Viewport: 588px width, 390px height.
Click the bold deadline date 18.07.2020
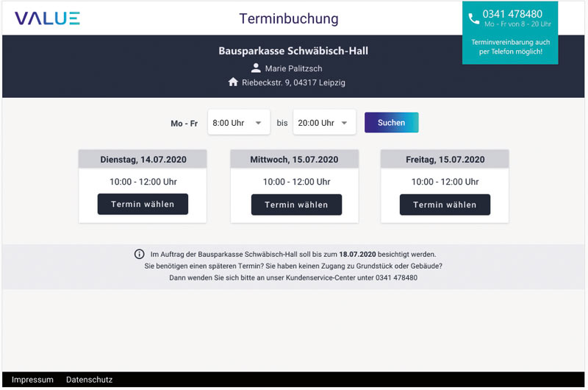tap(357, 254)
